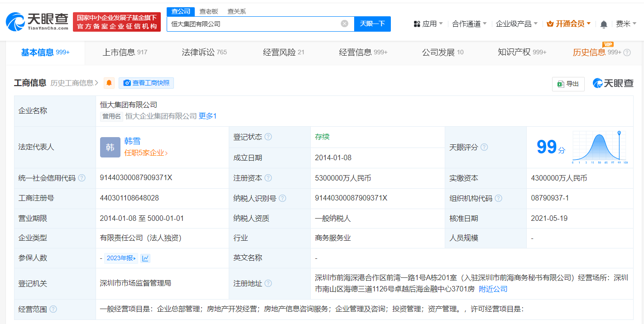
Task: Click the question mark beside 登记状态
Action: point(268,137)
